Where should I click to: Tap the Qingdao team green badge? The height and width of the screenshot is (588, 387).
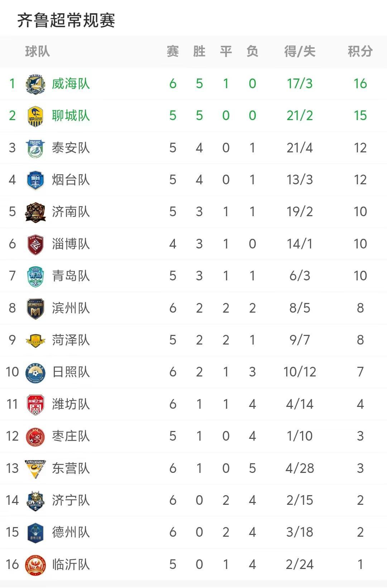click(x=35, y=276)
